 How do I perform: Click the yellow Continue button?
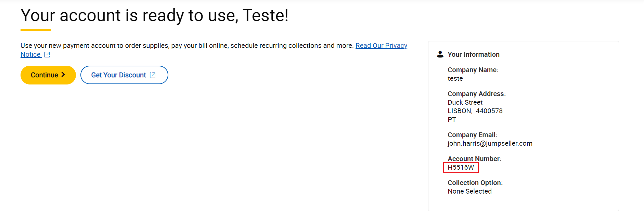click(x=48, y=75)
